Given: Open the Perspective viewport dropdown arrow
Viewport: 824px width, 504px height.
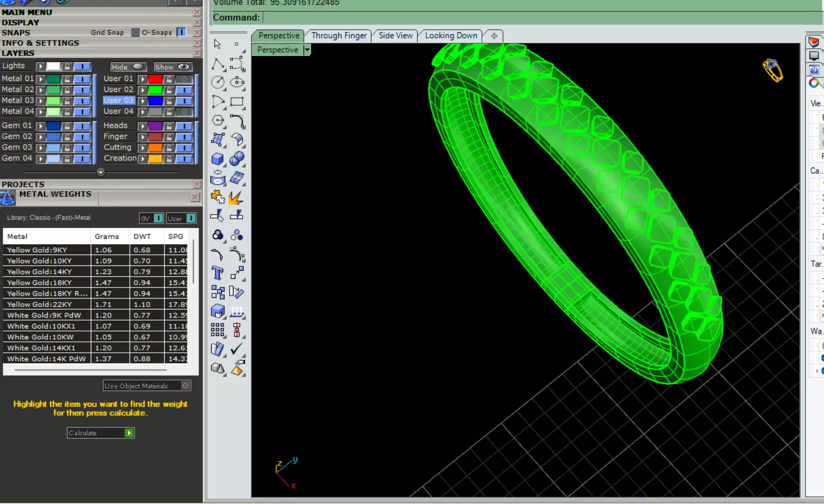Looking at the screenshot, I should coord(307,49).
